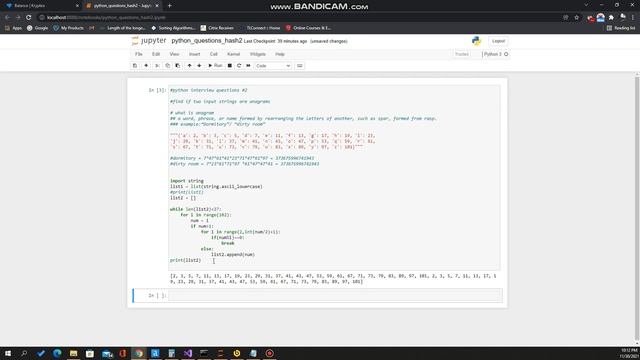Bookmark this page with the star icon
This screenshot has height=360, width=640.
pos(576,18)
